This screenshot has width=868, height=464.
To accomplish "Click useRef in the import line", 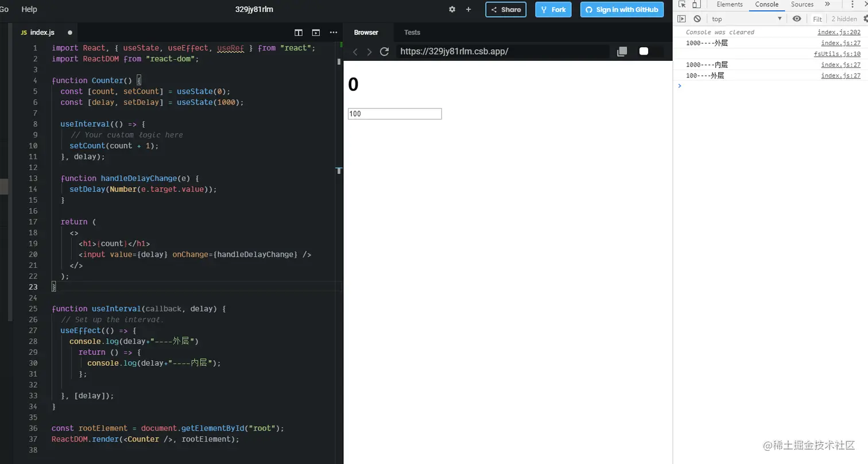I will click(x=231, y=48).
